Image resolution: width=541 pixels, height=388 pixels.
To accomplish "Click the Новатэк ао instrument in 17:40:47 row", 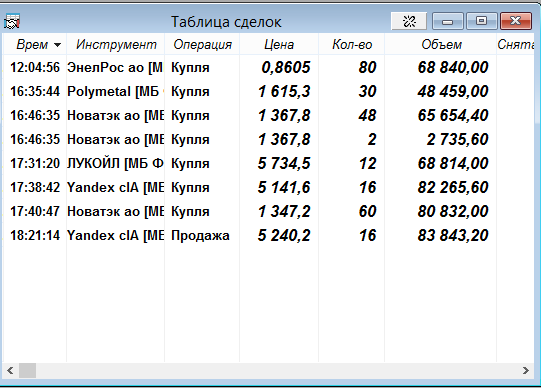I will tap(115, 211).
